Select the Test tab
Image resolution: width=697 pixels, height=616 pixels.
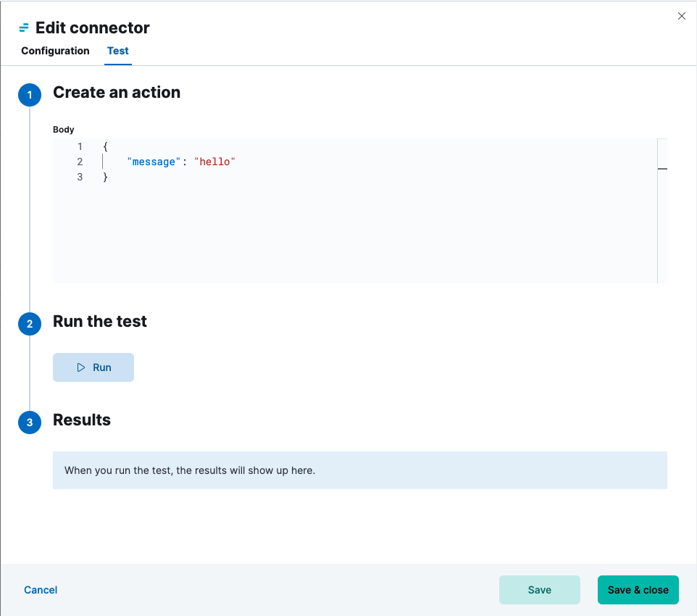(x=117, y=51)
